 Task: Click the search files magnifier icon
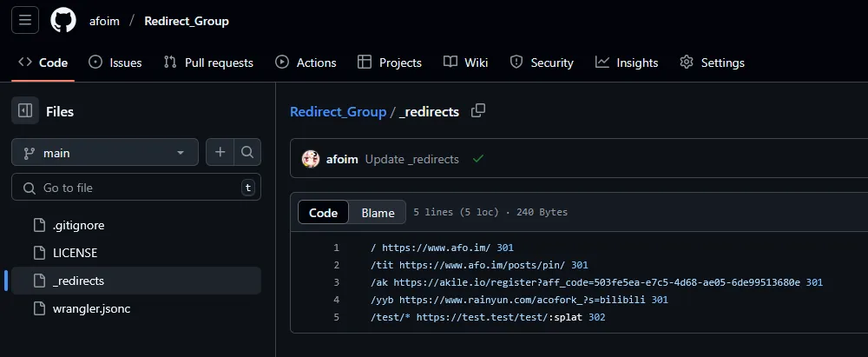(247, 153)
